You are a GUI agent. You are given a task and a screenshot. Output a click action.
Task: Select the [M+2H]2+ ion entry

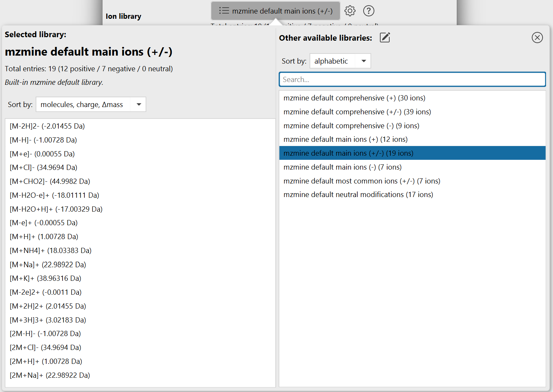[x=140, y=306]
